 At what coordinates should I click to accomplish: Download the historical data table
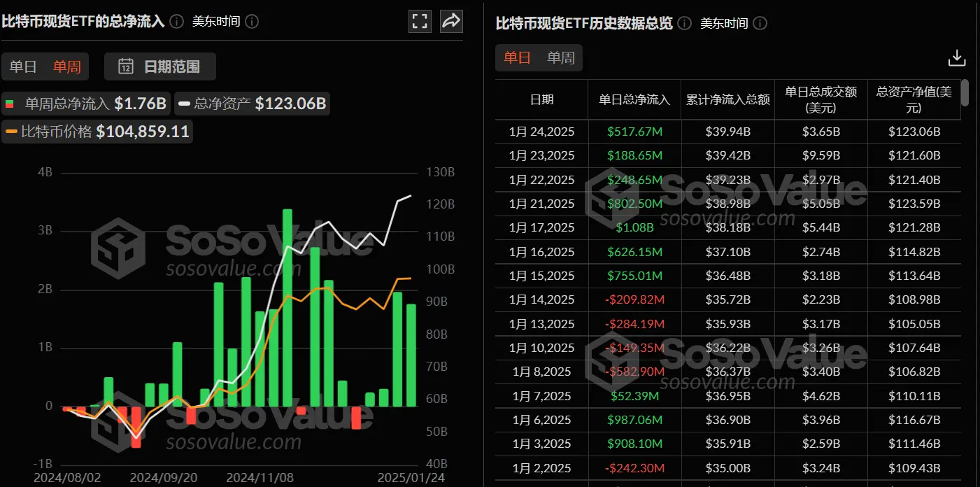956,57
